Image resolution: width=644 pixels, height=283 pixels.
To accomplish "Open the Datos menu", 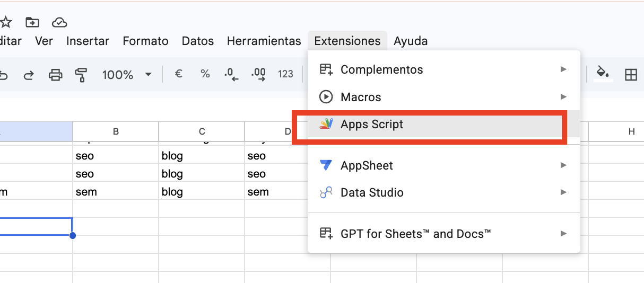I will (x=198, y=41).
